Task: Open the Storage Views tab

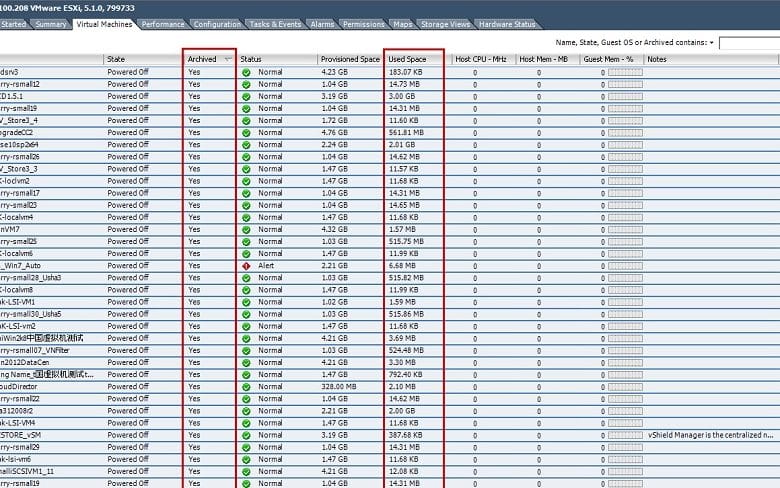Action: [x=445, y=24]
